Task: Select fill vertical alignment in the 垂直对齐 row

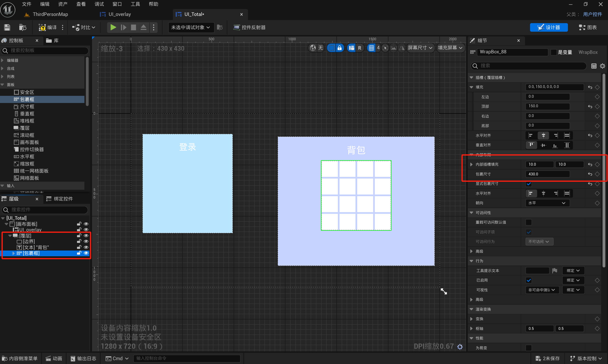Action: point(567,145)
